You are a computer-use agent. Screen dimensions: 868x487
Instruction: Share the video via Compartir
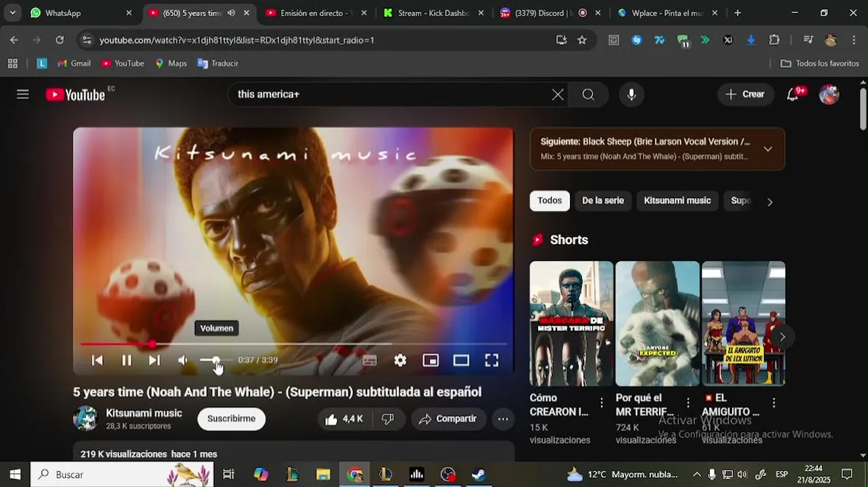point(448,419)
